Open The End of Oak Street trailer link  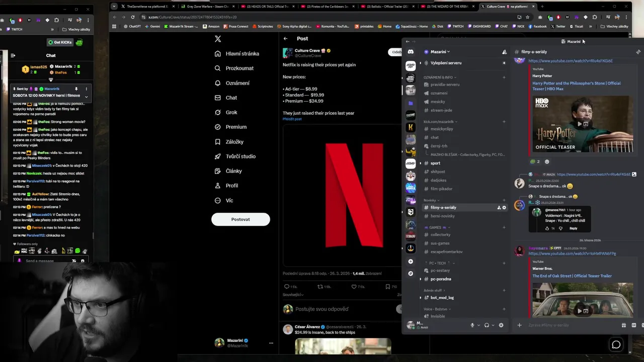(x=572, y=276)
